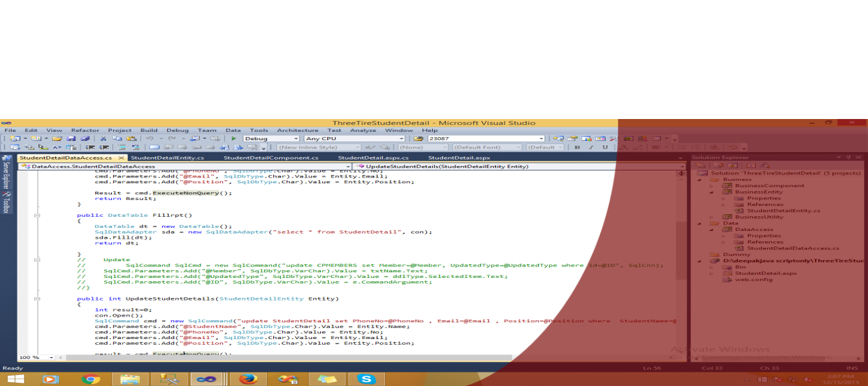Toggle Italic formatting in the toolbar
The height and width of the screenshot is (386, 868).
[592, 147]
